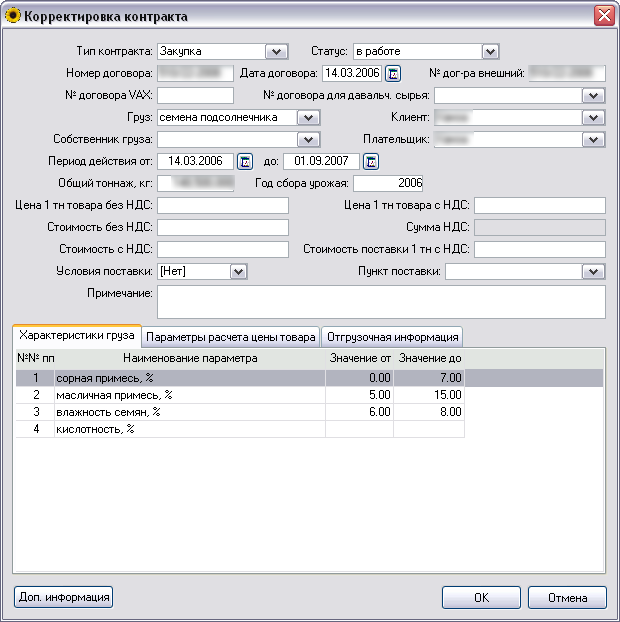
Task: Click the Доп. информация button
Action: click(x=64, y=598)
